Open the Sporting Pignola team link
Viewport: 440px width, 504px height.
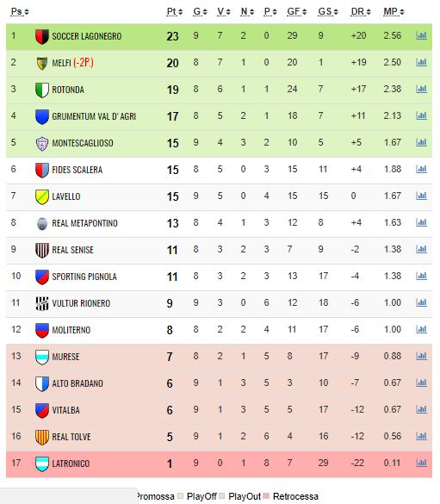[84, 277]
